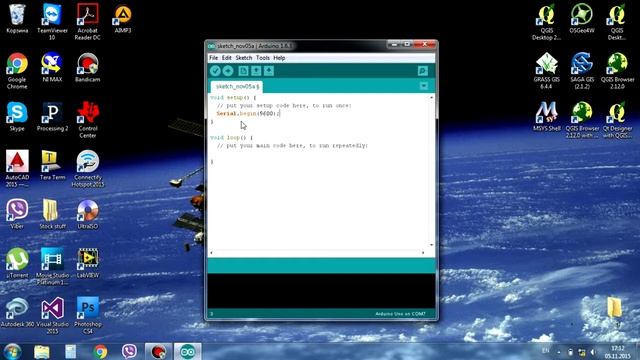
Task: Select the SAGA GIS desktop icon
Action: (x=582, y=71)
